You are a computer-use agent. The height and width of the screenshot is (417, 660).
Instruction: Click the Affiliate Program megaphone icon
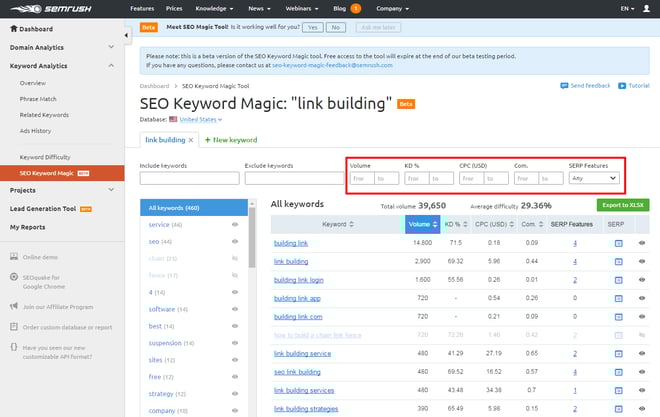(14, 306)
